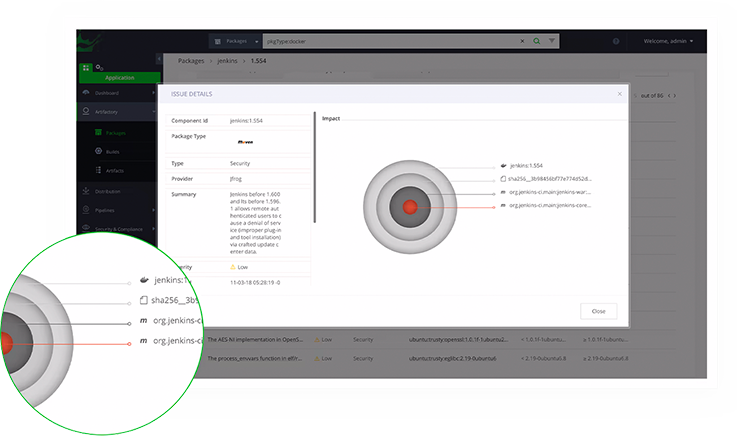Expand the Artifactory sidebar section
Image resolution: width=737 pixels, height=436 pixels.
click(118, 113)
